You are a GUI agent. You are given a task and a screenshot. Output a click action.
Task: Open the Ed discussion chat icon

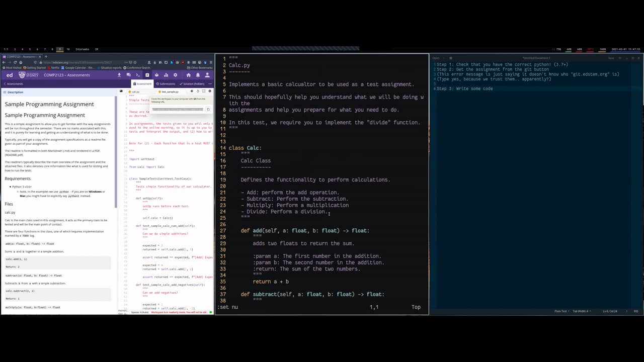[x=128, y=75]
